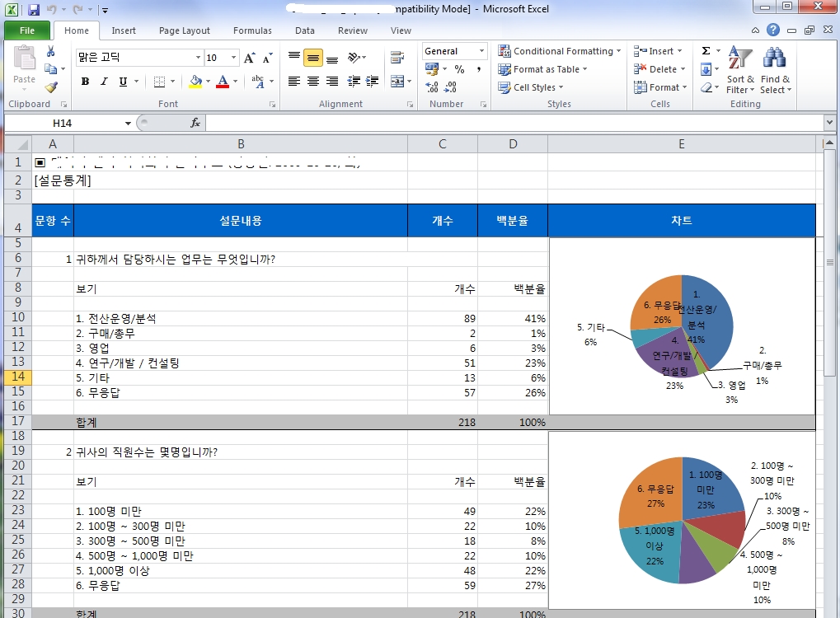The width and height of the screenshot is (840, 618).
Task: Select row 14 header
Action: (x=17, y=377)
